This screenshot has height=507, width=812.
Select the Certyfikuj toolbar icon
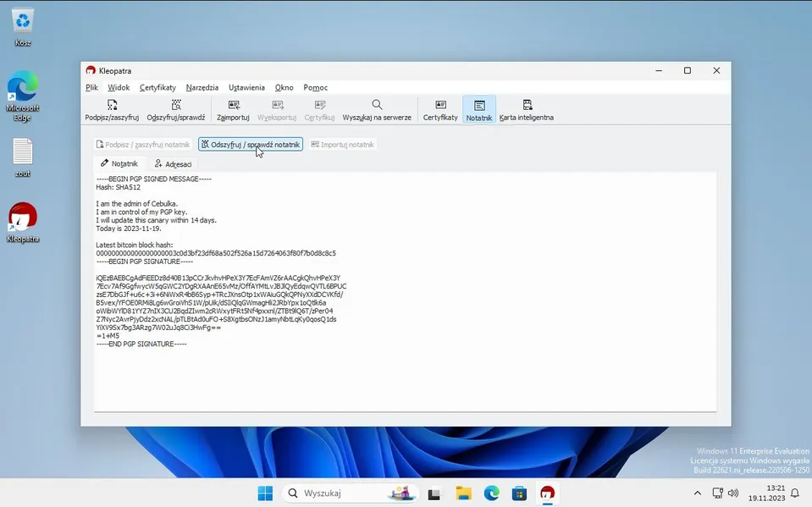[x=319, y=110]
